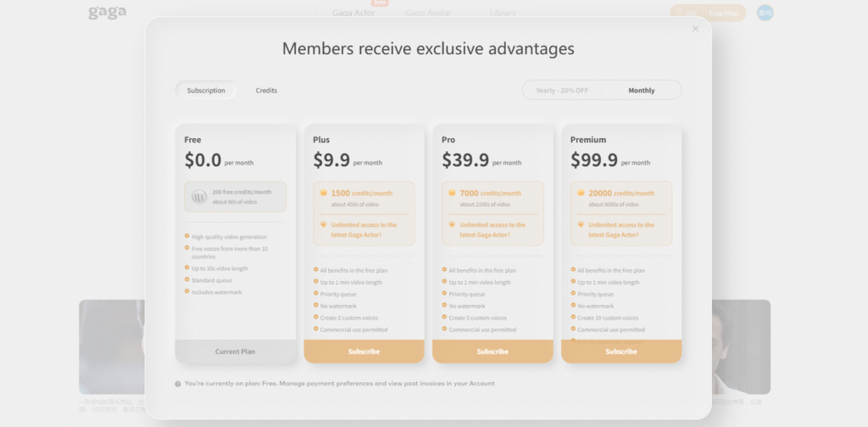Click the Pro plan 7000 credits icon
The height and width of the screenshot is (427, 868).
pos(453,193)
